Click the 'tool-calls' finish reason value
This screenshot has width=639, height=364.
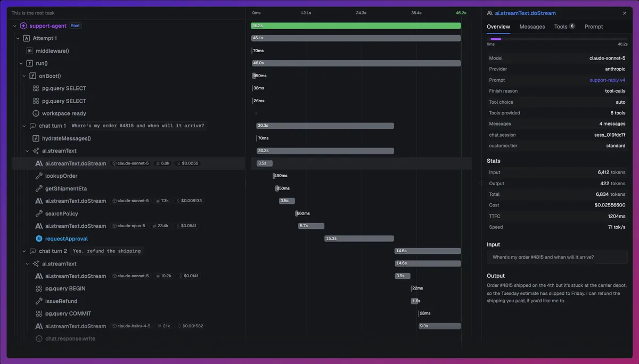[615, 91]
